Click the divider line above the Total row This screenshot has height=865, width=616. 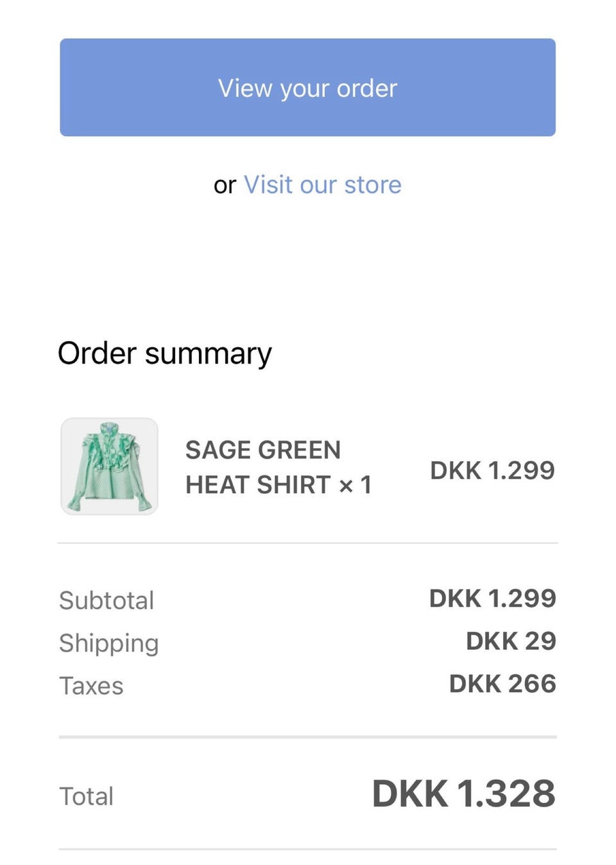click(308, 737)
